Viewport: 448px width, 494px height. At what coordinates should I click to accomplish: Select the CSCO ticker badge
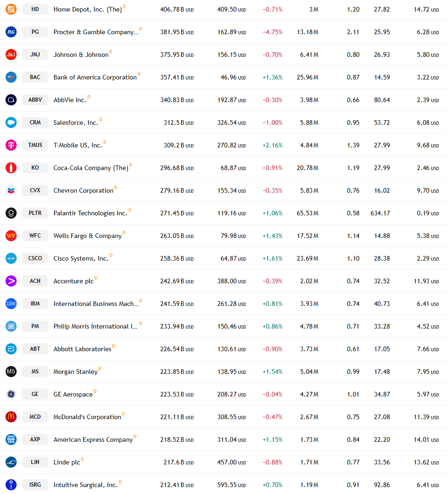coord(35,258)
